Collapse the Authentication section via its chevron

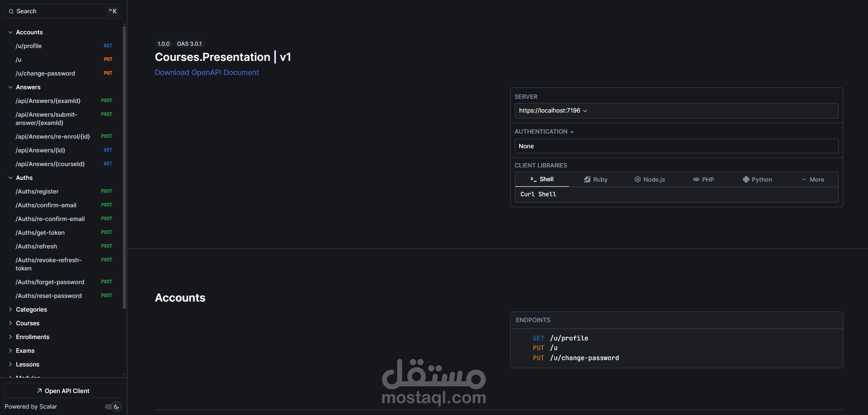pyautogui.click(x=572, y=131)
